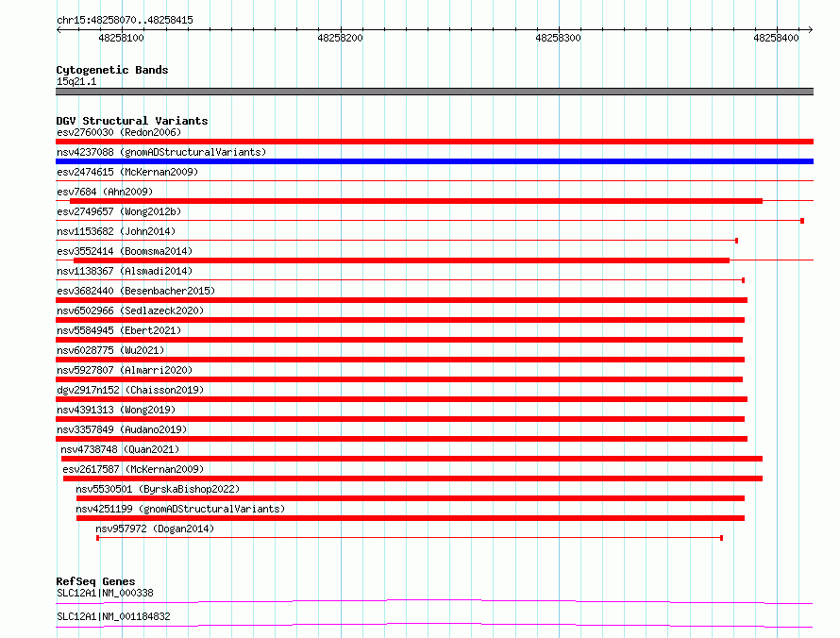Image resolution: width=840 pixels, height=638 pixels.
Task: Open nsv4237088 (gnomADStructuralVariants) label
Action: pyautogui.click(x=161, y=152)
